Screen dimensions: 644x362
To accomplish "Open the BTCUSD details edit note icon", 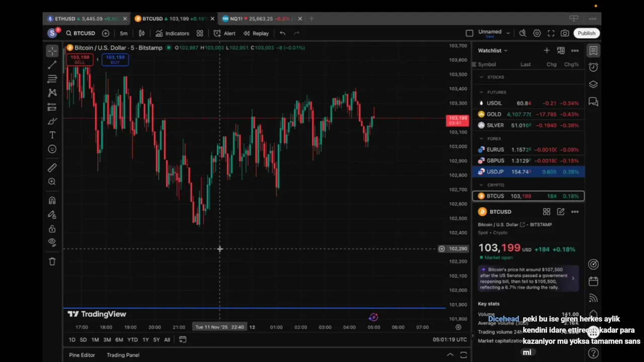I will [560, 212].
